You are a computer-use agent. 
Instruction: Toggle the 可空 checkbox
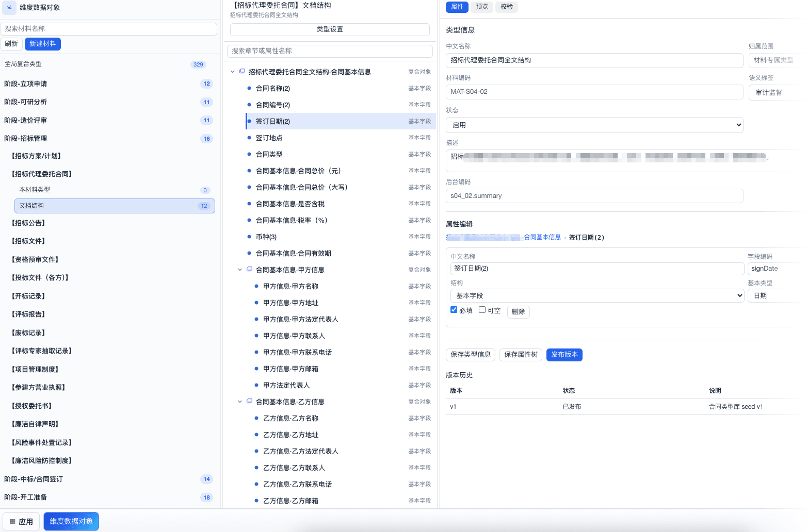(482, 310)
